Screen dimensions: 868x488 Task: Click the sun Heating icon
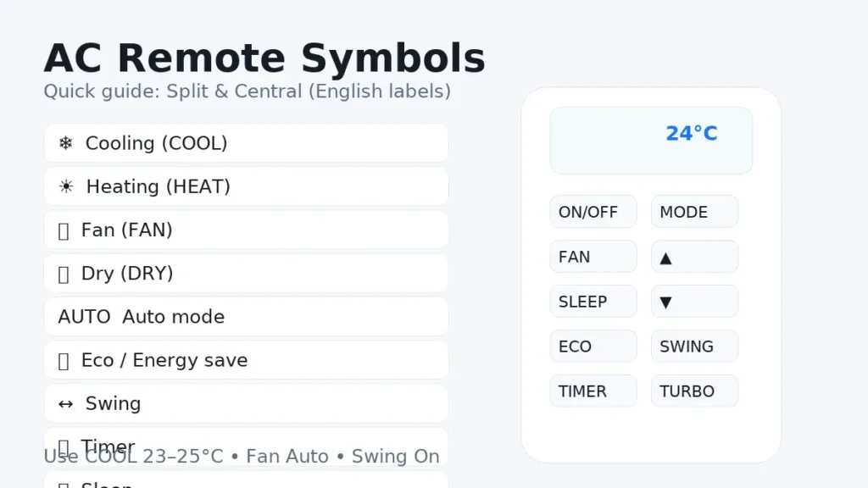(65, 186)
